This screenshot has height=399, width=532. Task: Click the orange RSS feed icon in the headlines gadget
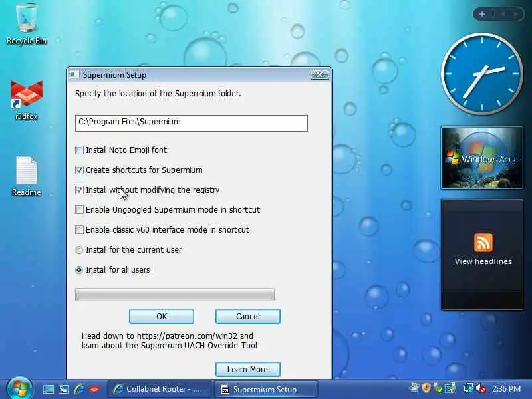pyautogui.click(x=483, y=242)
